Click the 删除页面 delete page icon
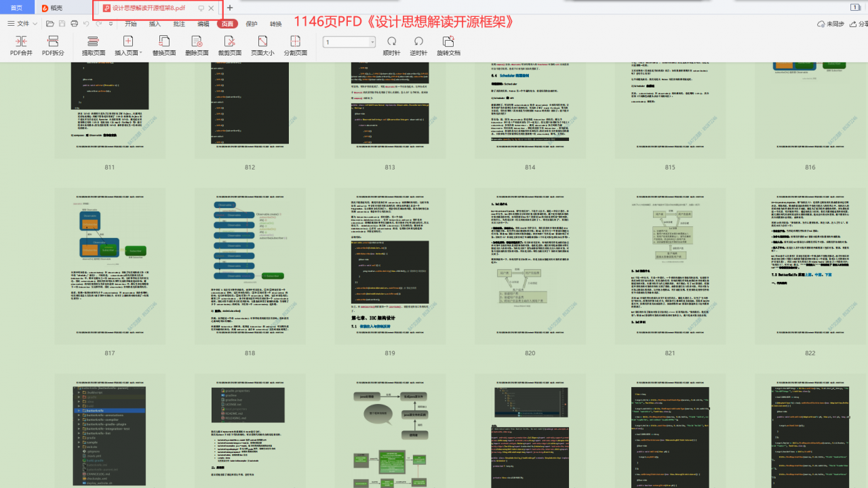Viewport: 868px width, 488px height. click(197, 41)
